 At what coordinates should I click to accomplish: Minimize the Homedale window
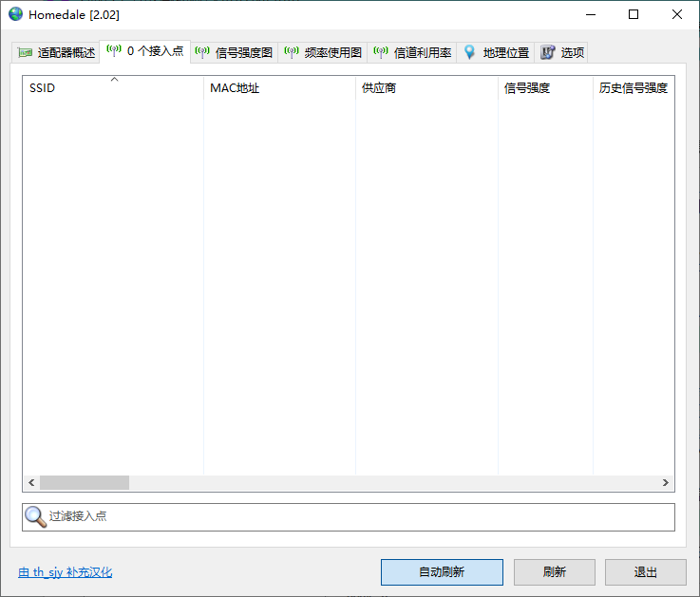[x=591, y=15]
